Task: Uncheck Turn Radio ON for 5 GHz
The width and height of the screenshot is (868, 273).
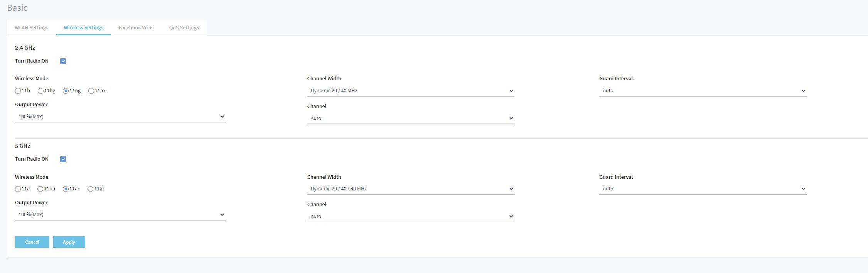Action: click(x=63, y=159)
